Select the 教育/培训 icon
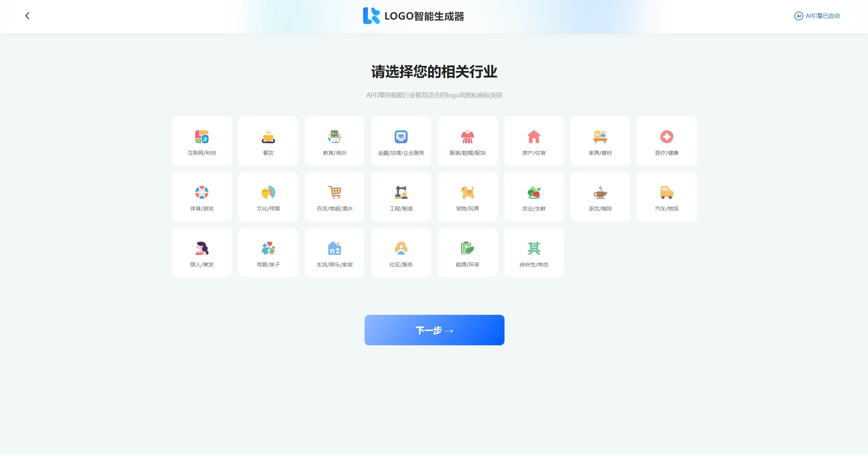 pyautogui.click(x=334, y=137)
